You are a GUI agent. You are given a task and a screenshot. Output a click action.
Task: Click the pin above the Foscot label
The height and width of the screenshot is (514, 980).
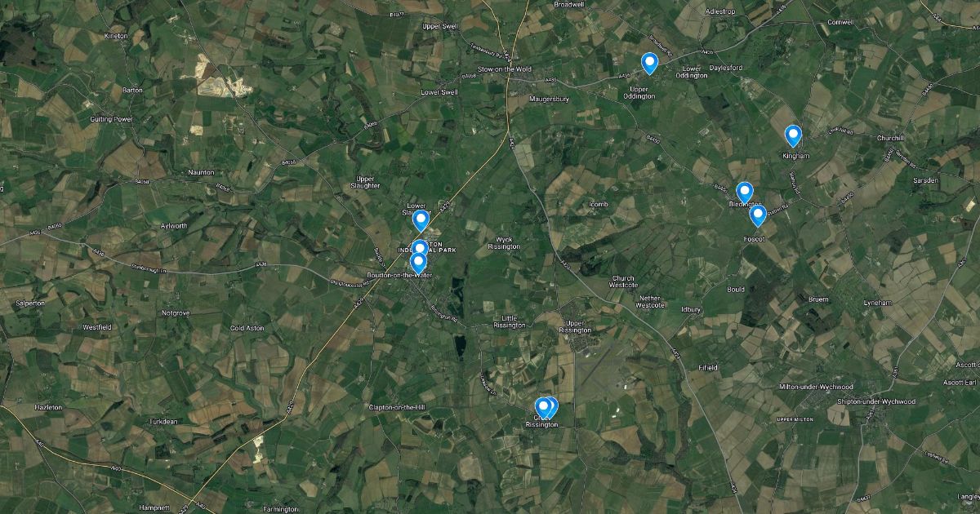coord(757,215)
